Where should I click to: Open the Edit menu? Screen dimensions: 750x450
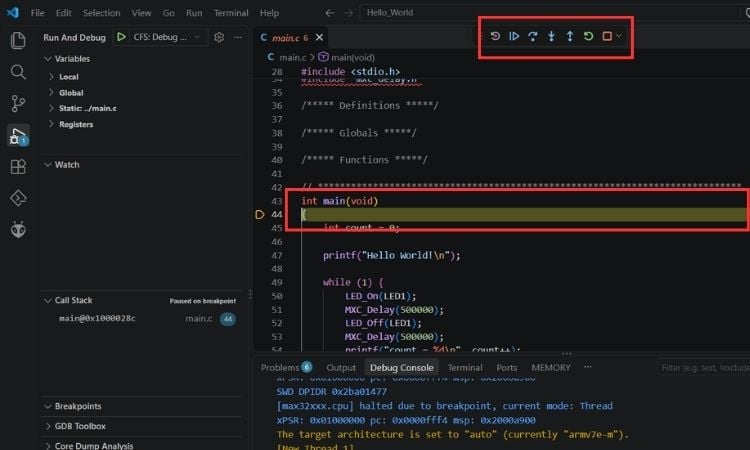(63, 13)
